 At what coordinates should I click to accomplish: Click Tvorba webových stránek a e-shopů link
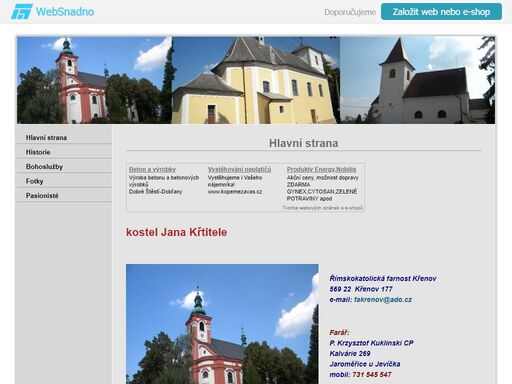tap(322, 208)
